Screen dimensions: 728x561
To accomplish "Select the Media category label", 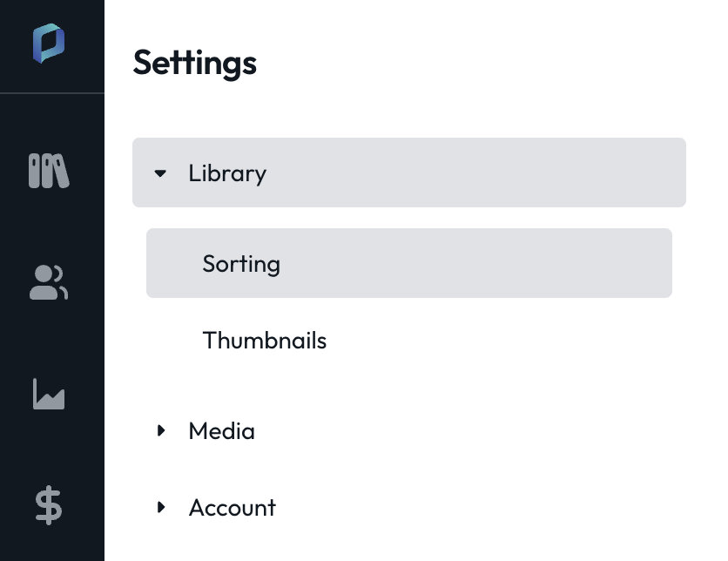I will pyautogui.click(x=222, y=431).
